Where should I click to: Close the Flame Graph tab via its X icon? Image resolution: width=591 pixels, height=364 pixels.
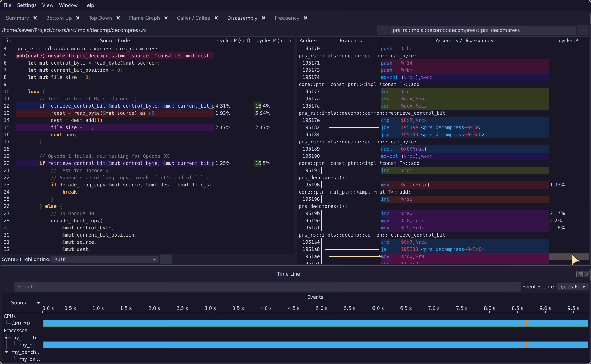[x=166, y=18]
